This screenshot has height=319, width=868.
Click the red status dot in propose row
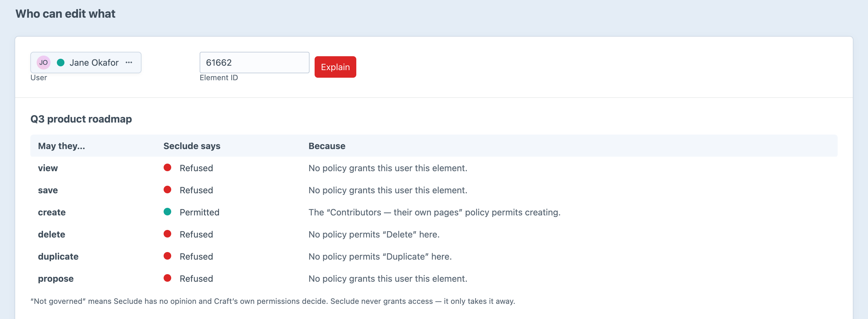tap(167, 278)
